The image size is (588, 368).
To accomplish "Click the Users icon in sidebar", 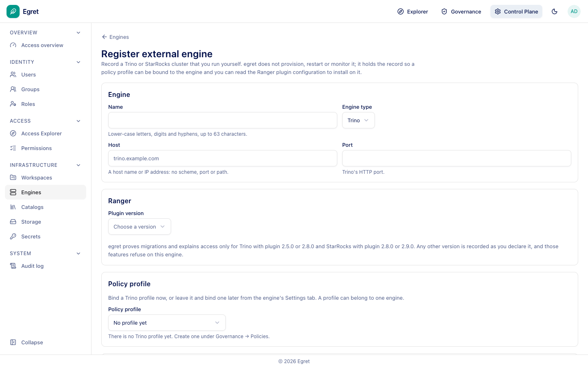I will click(13, 75).
